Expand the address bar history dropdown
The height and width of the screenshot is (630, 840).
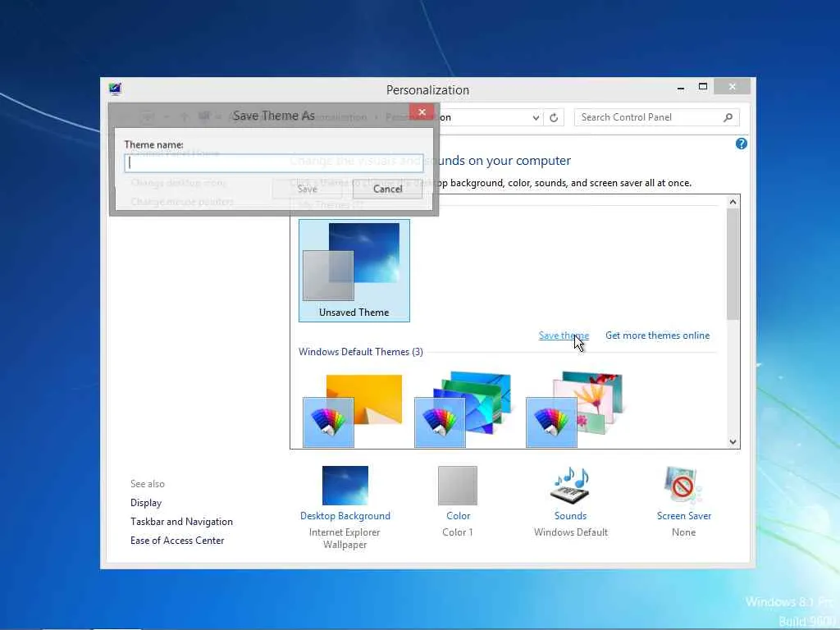[x=536, y=117]
